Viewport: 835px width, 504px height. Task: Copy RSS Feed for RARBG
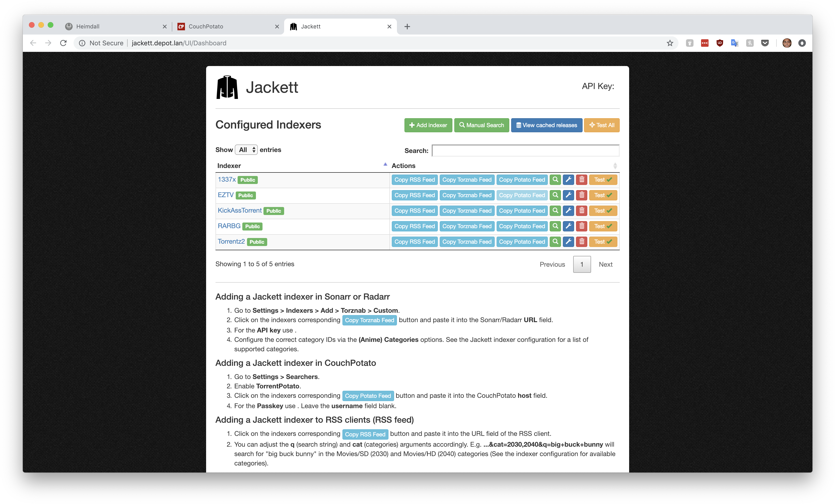click(x=415, y=226)
